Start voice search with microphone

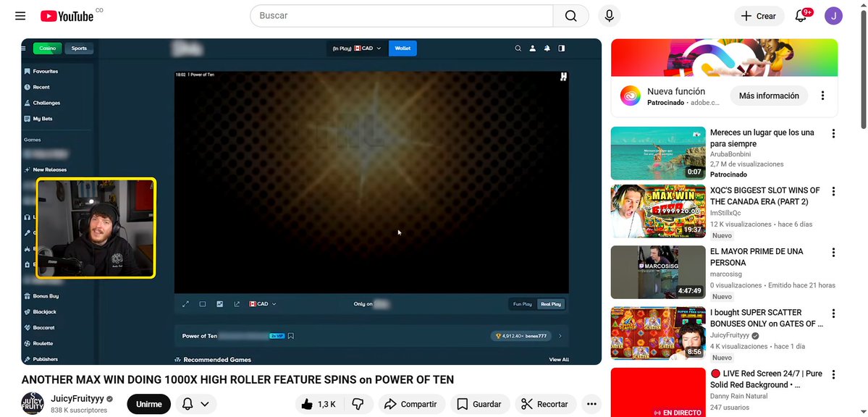[610, 16]
